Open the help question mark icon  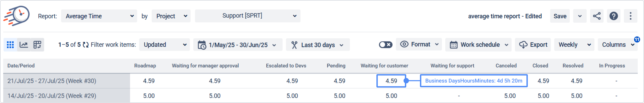(x=614, y=16)
